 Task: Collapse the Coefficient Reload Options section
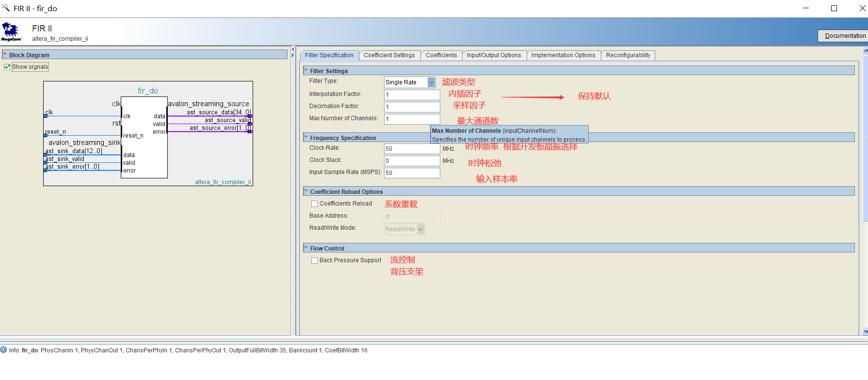[306, 191]
